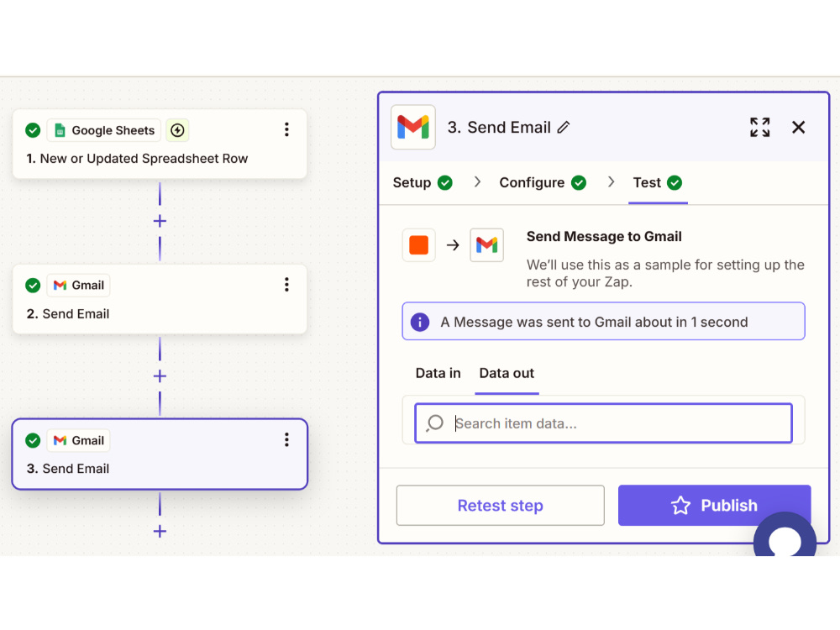This screenshot has width=840, height=630.
Task: Open the Data out tab
Action: pos(507,374)
